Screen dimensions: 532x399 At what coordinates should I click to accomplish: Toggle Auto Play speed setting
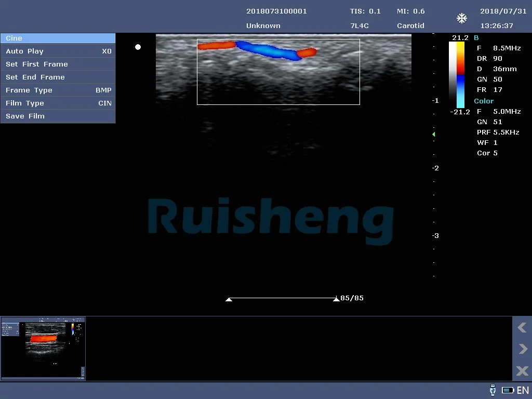pyautogui.click(x=58, y=51)
